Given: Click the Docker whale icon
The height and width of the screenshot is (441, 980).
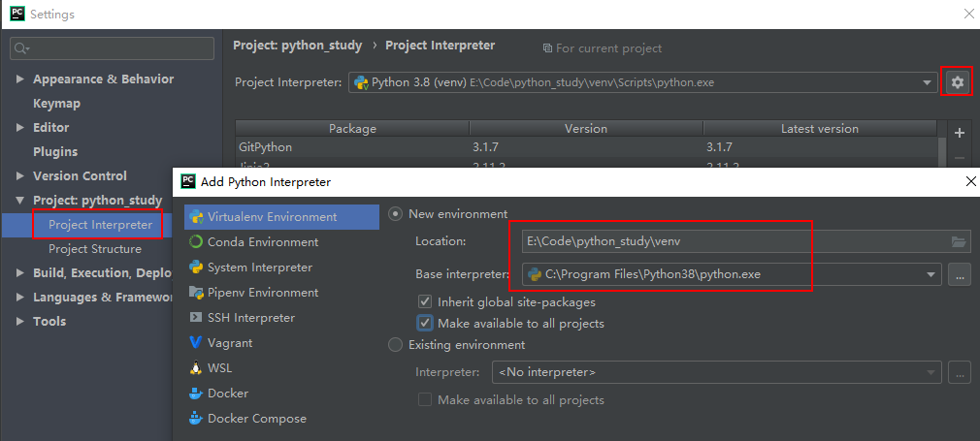Looking at the screenshot, I should coord(196,393).
